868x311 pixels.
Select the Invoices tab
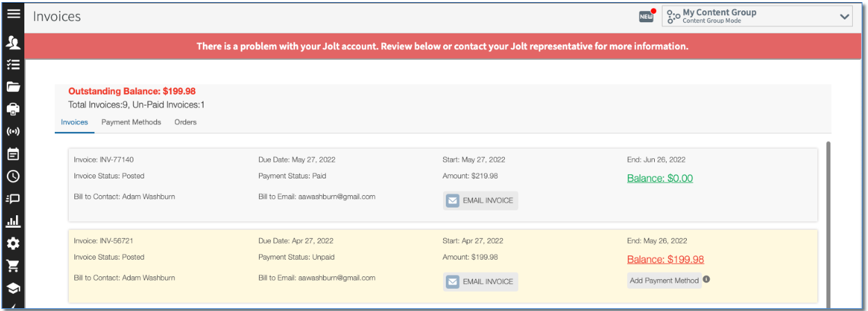click(74, 122)
